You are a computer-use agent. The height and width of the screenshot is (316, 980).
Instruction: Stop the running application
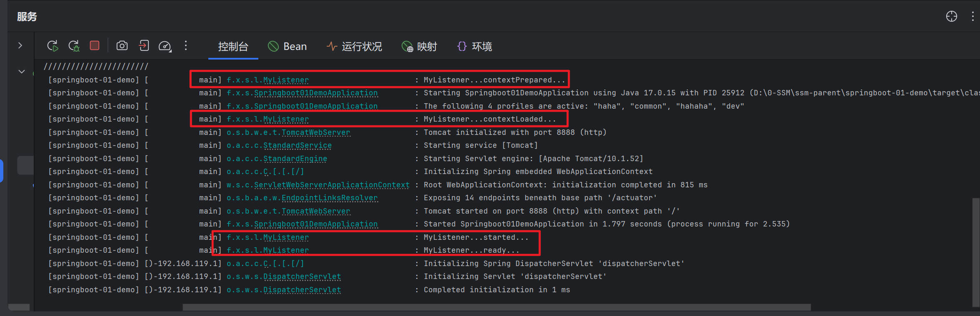[95, 45]
